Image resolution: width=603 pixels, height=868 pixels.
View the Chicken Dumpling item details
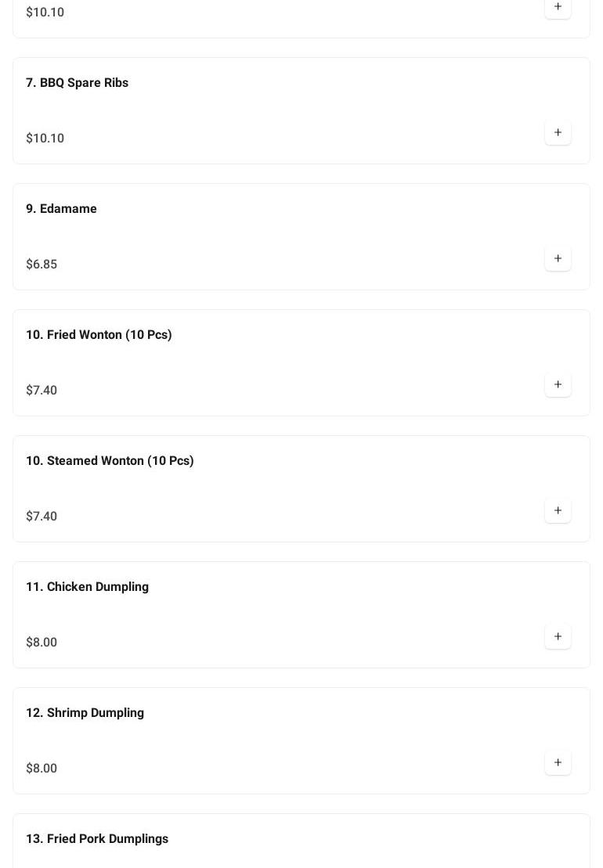click(87, 587)
